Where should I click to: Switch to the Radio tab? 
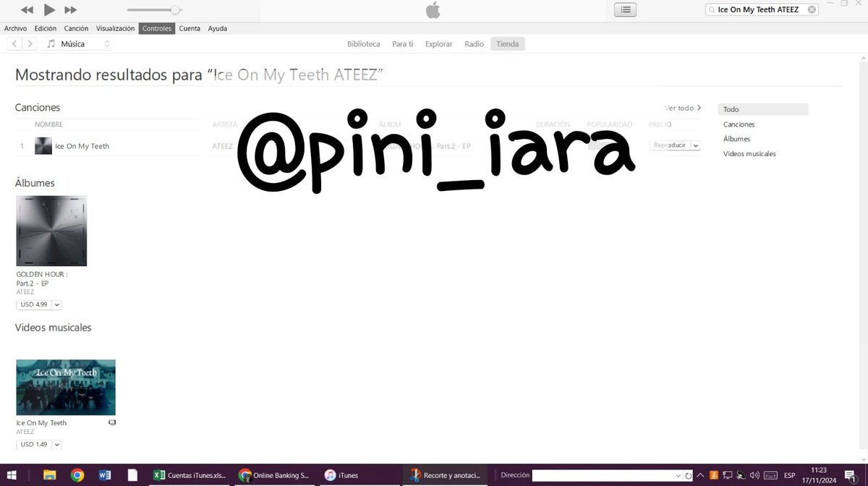(x=474, y=44)
